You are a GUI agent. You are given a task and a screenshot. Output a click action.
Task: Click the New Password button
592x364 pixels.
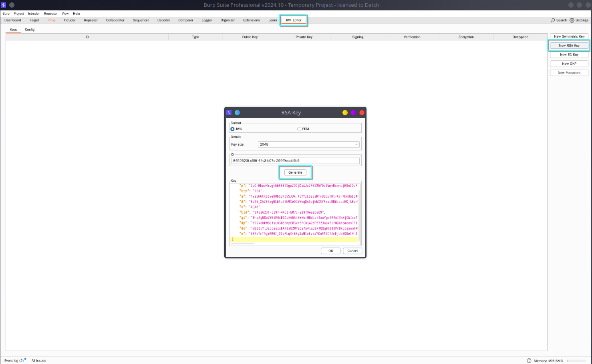coord(569,73)
